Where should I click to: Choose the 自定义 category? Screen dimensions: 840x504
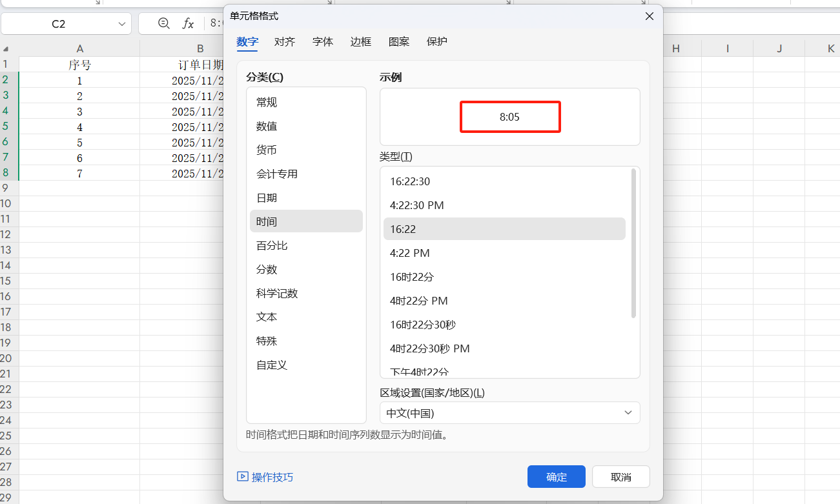tap(272, 365)
